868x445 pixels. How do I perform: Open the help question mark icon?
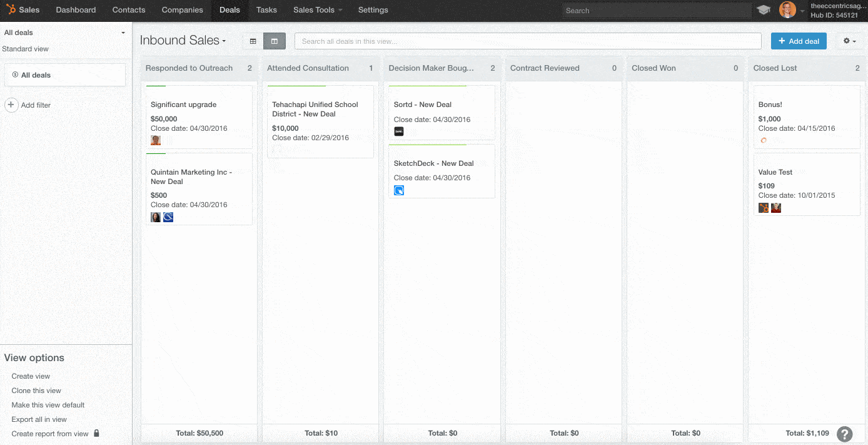point(845,434)
